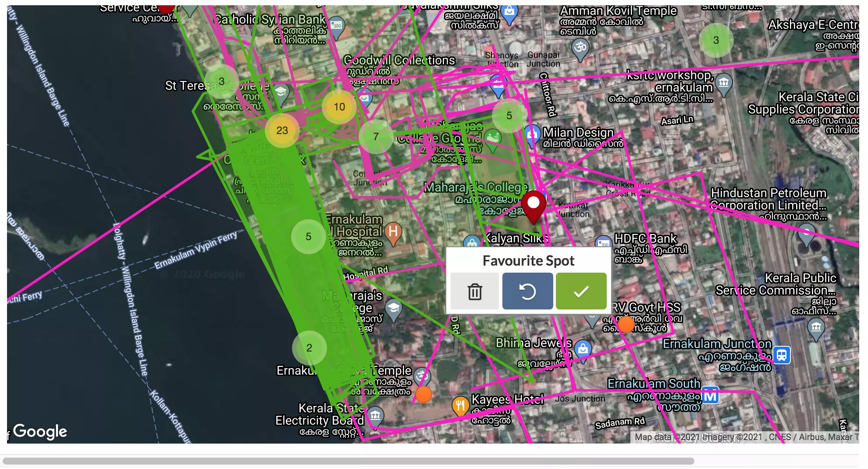Open Ernakulam General Hospital icon
The image size is (868, 469).
393,231
